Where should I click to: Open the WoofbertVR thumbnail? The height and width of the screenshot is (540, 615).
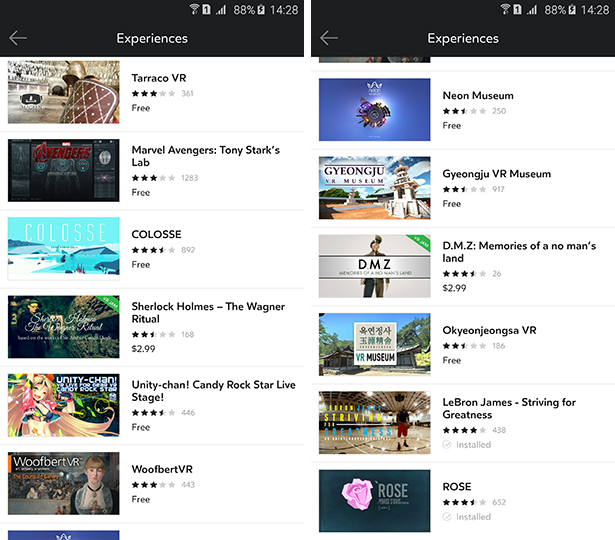64,483
